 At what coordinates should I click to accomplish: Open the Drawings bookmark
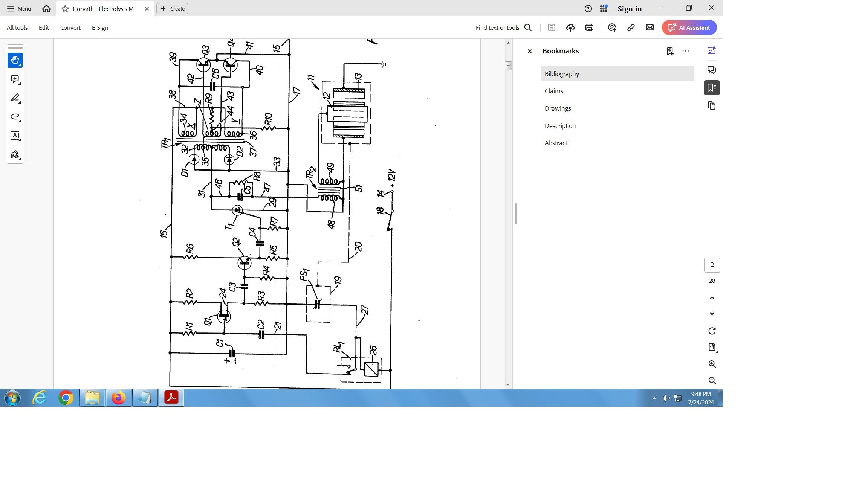point(558,108)
